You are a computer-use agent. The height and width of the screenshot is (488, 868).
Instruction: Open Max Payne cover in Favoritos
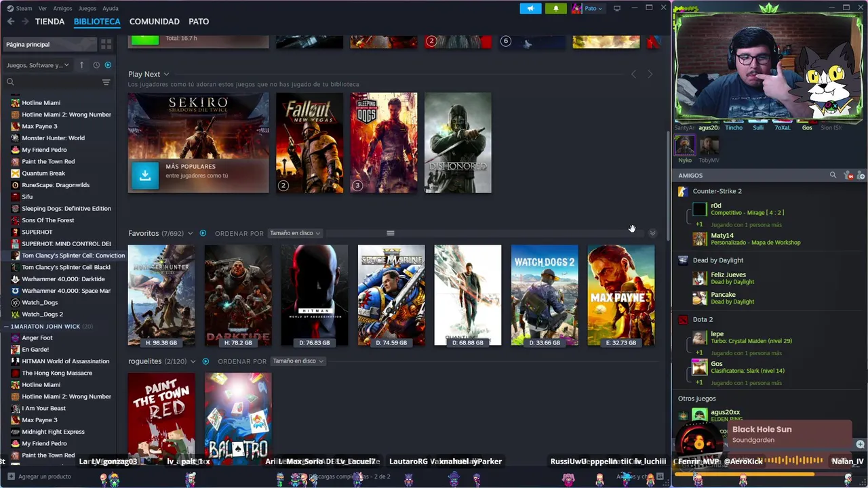click(x=621, y=296)
